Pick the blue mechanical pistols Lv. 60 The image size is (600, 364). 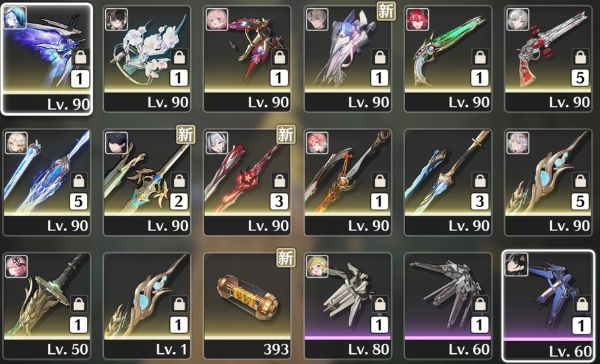coord(548,306)
